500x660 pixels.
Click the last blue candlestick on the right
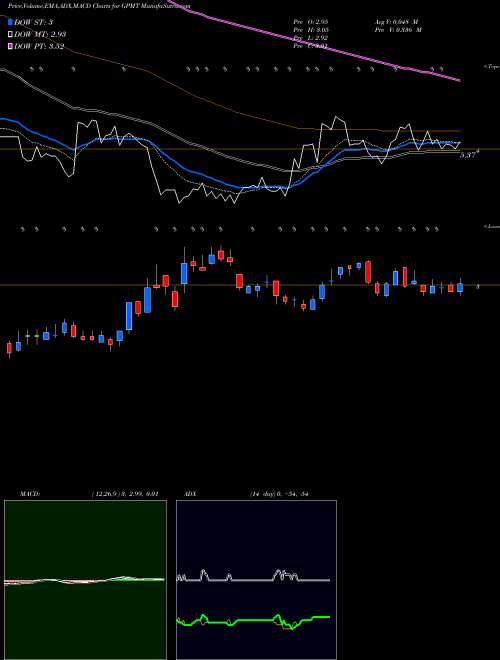point(460,287)
